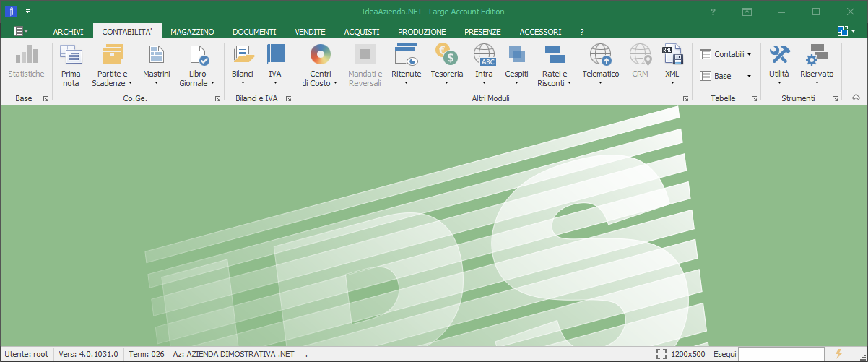Image resolution: width=868 pixels, height=362 pixels.
Task: Click the Partite e Scadenze icon
Action: pyautogui.click(x=113, y=55)
